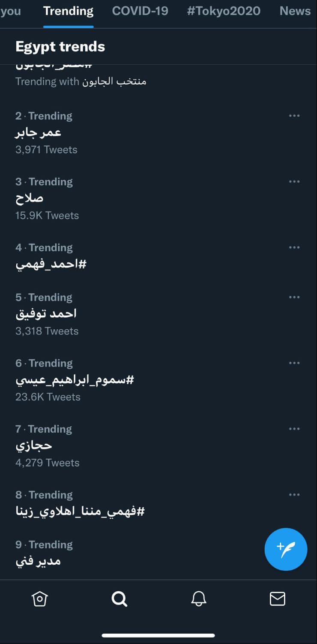Viewport: 317px width, 644px height.
Task: Tap the Search magnifier icon
Action: 119,599
